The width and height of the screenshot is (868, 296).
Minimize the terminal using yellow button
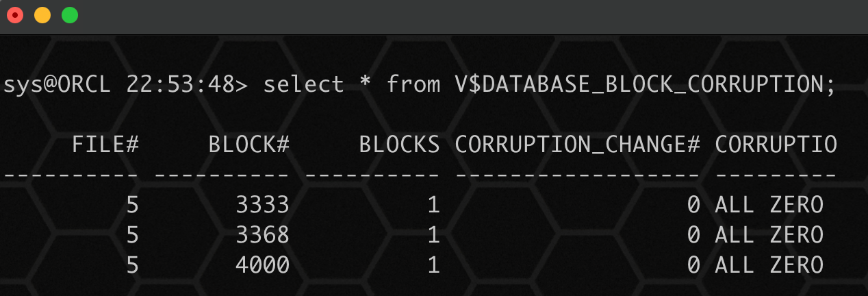click(x=42, y=15)
